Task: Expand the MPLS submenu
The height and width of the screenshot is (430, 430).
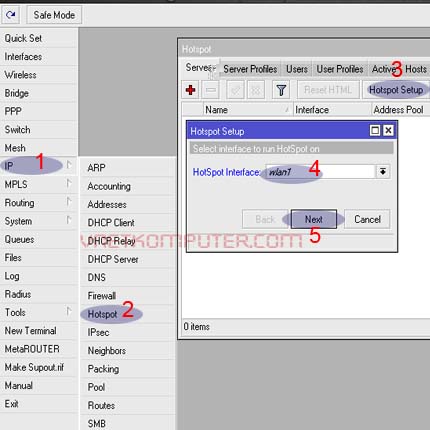Action: tap(39, 184)
